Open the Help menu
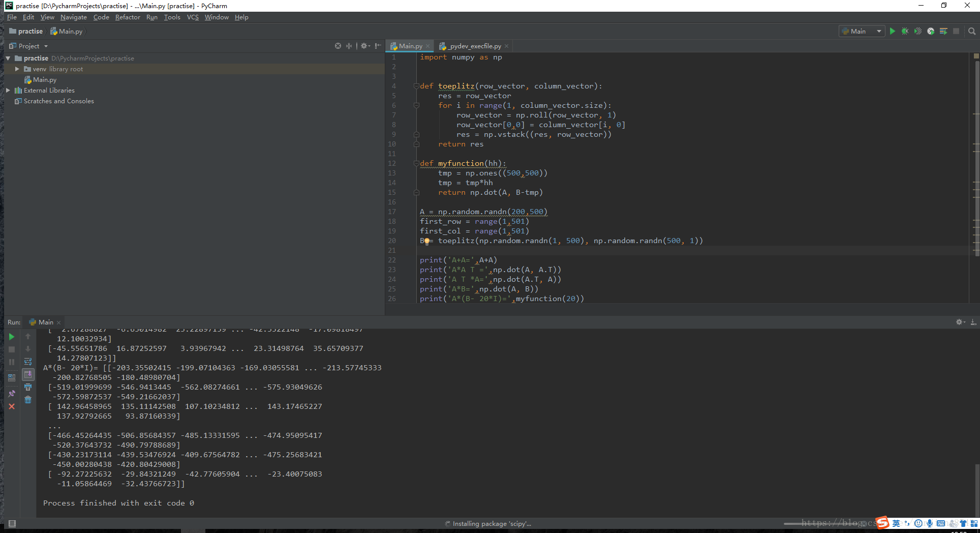The width and height of the screenshot is (980, 533). [241, 17]
